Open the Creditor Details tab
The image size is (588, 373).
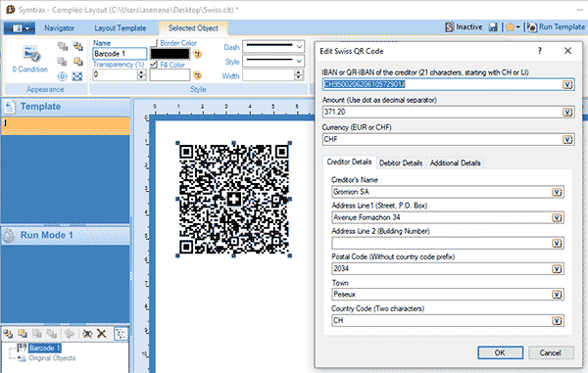coord(349,162)
